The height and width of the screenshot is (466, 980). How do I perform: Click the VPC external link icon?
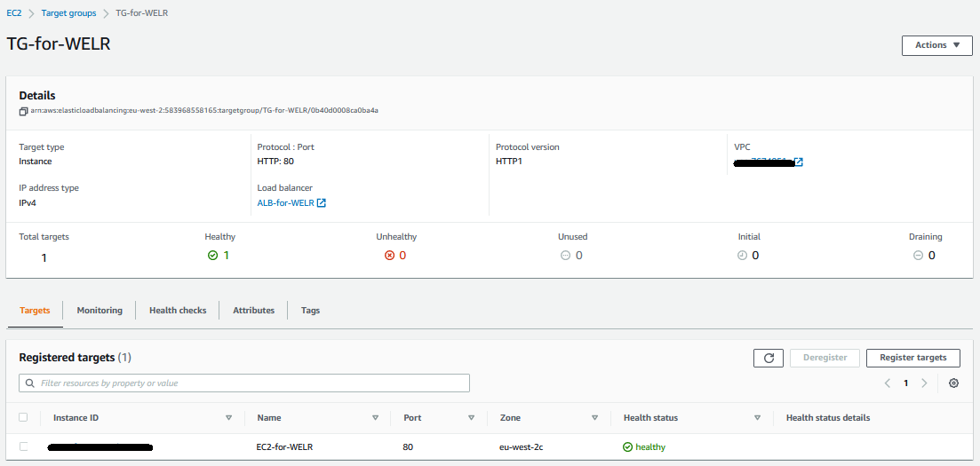click(x=799, y=162)
